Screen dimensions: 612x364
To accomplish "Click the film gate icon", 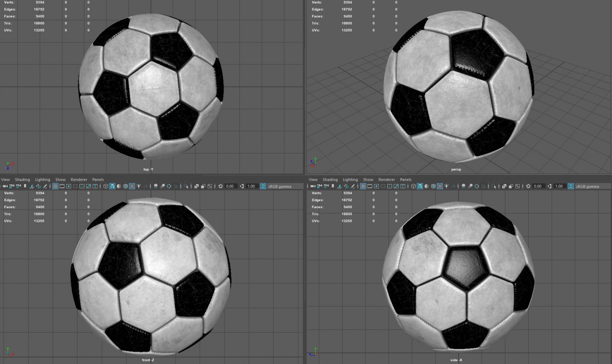I will point(62,186).
